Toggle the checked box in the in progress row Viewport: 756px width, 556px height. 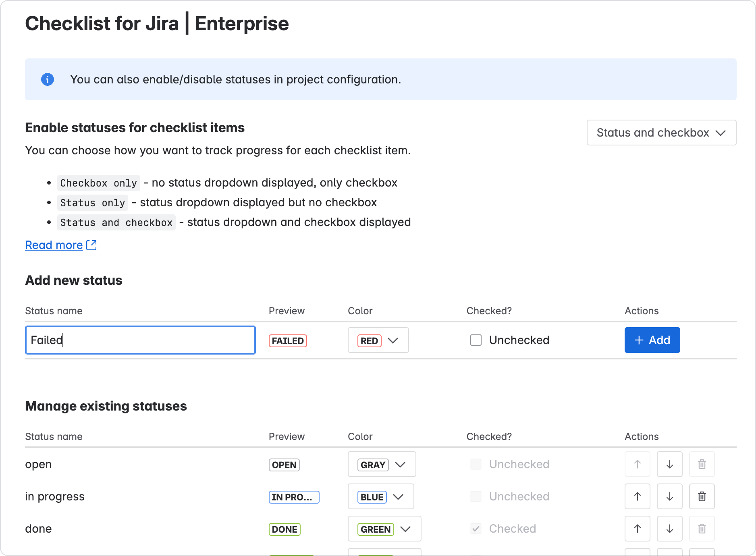pos(476,496)
